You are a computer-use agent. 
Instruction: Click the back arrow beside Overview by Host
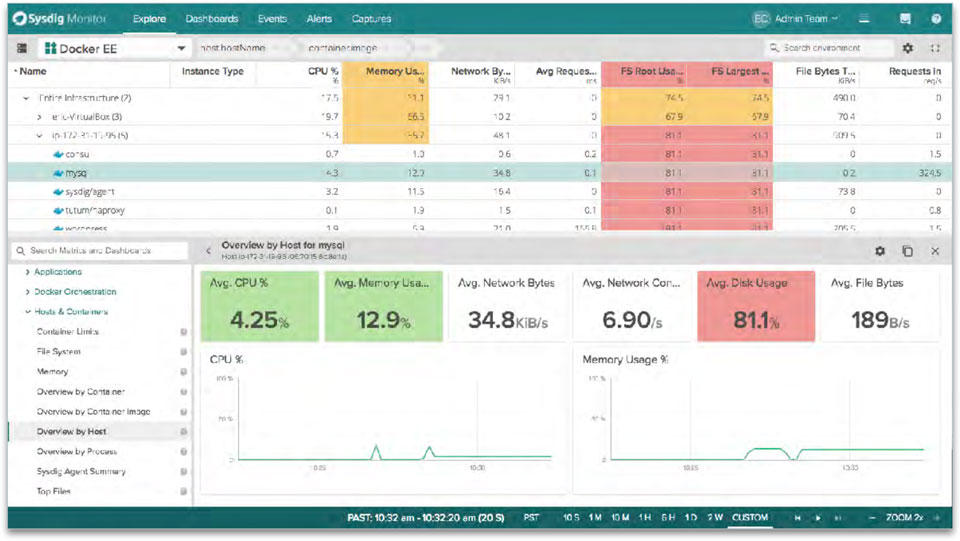tap(208, 251)
